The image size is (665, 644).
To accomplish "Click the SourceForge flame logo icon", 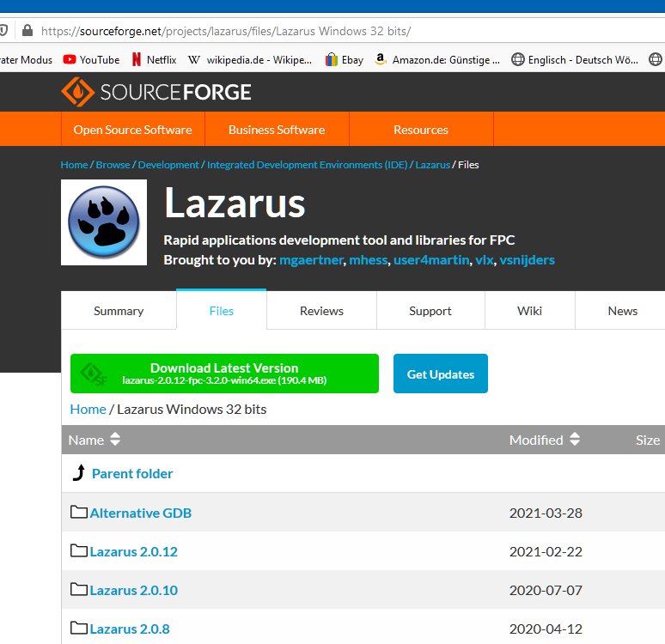I will coord(77,92).
